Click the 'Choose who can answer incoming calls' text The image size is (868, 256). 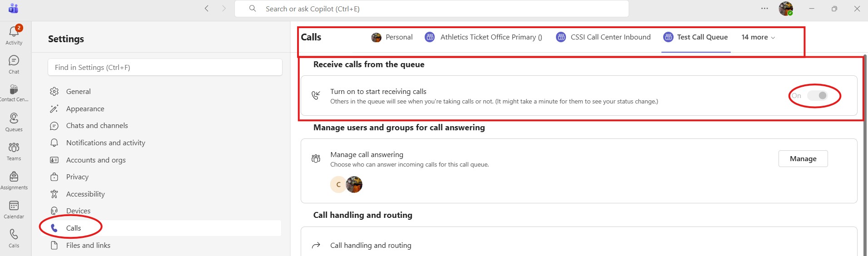click(x=410, y=164)
